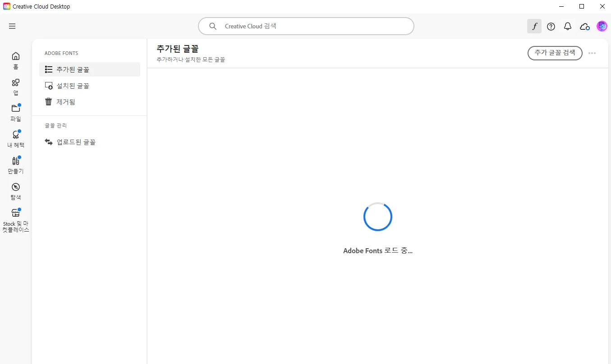Go to Home (홈) in sidebar
Image resolution: width=611 pixels, height=364 pixels.
click(x=16, y=61)
